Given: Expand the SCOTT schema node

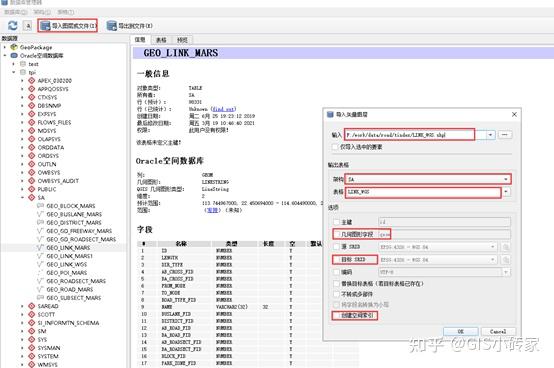Looking at the screenshot, I should [22, 314].
